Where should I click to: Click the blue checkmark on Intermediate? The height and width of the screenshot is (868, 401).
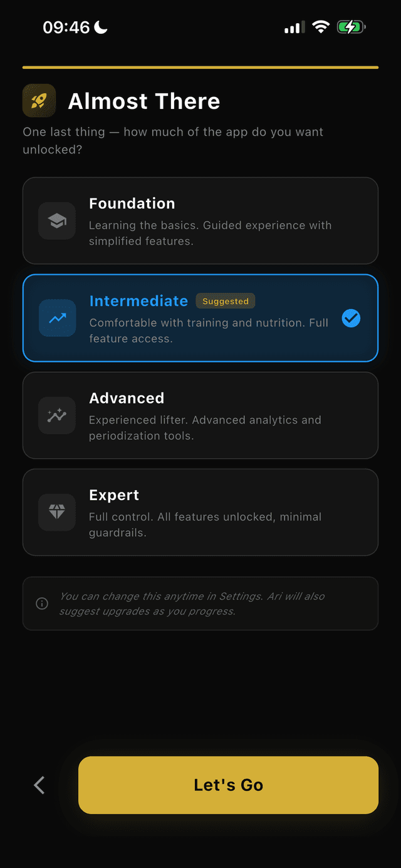(x=351, y=318)
